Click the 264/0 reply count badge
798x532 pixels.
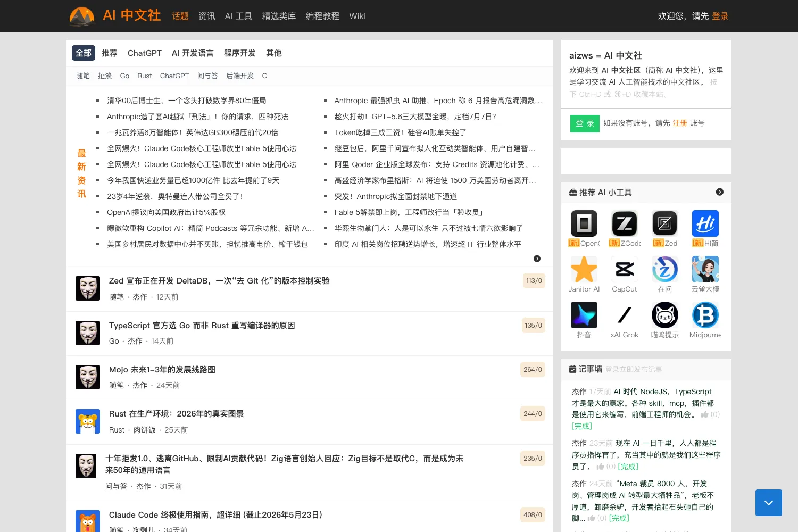point(533,369)
